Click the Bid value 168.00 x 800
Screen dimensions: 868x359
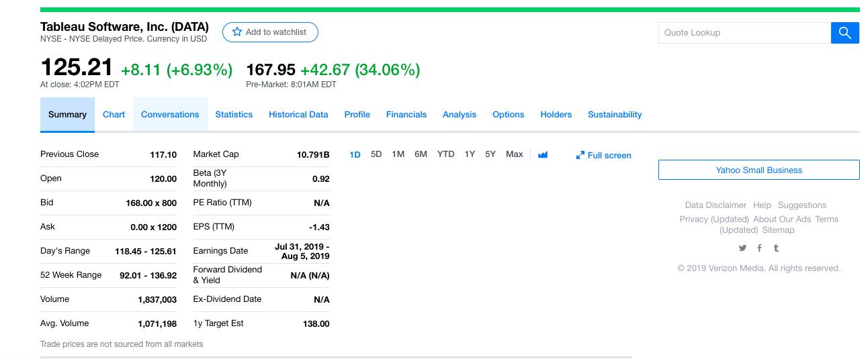[x=151, y=203]
